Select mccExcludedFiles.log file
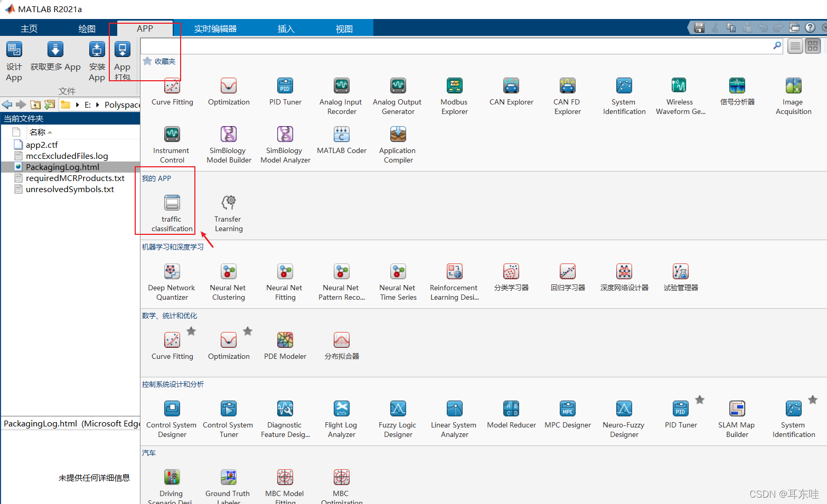The width and height of the screenshot is (827, 504). 67,156
